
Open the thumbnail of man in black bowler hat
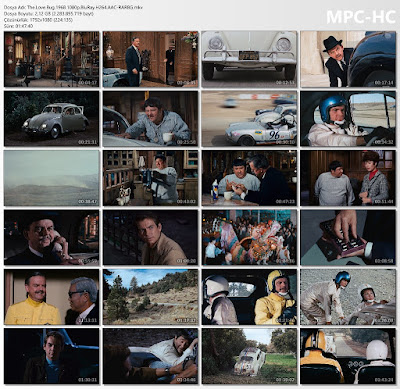tap(348, 59)
